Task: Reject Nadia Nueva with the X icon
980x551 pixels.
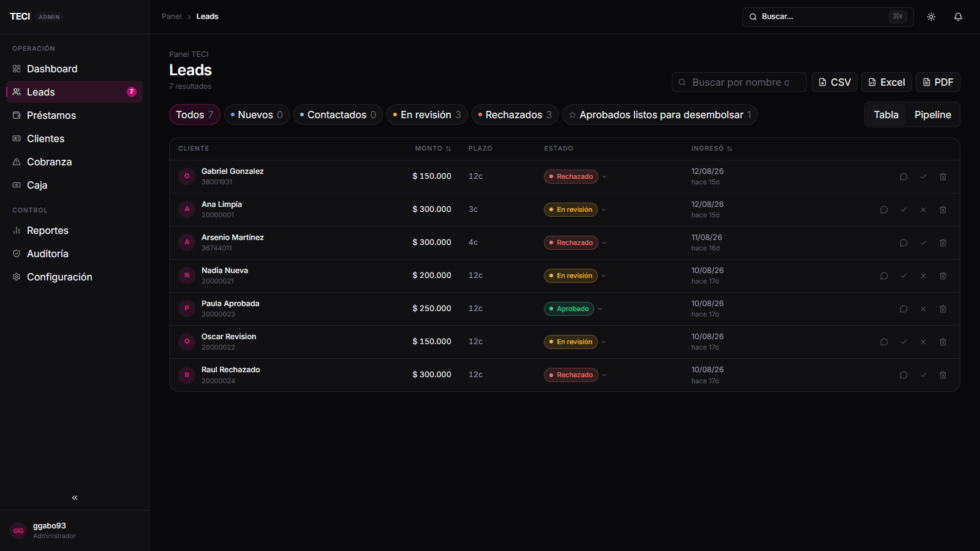Action: [923, 276]
